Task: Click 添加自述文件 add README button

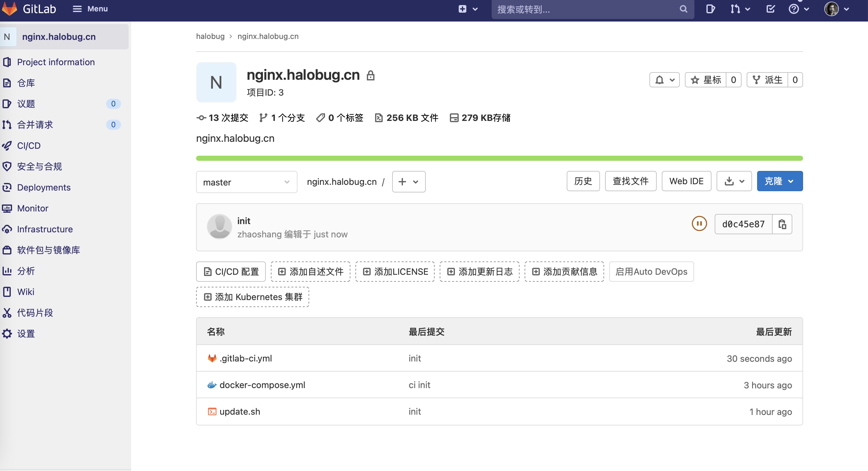Action: [310, 271]
